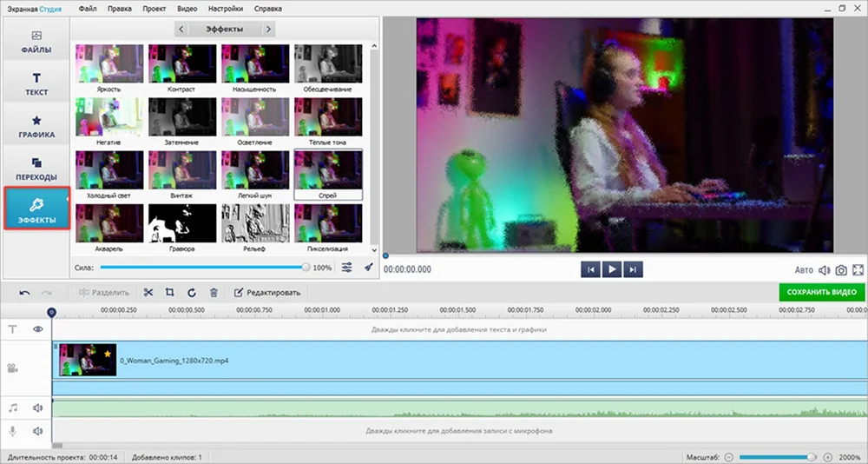
Task: Take a snapshot with camera icon
Action: coord(841,270)
